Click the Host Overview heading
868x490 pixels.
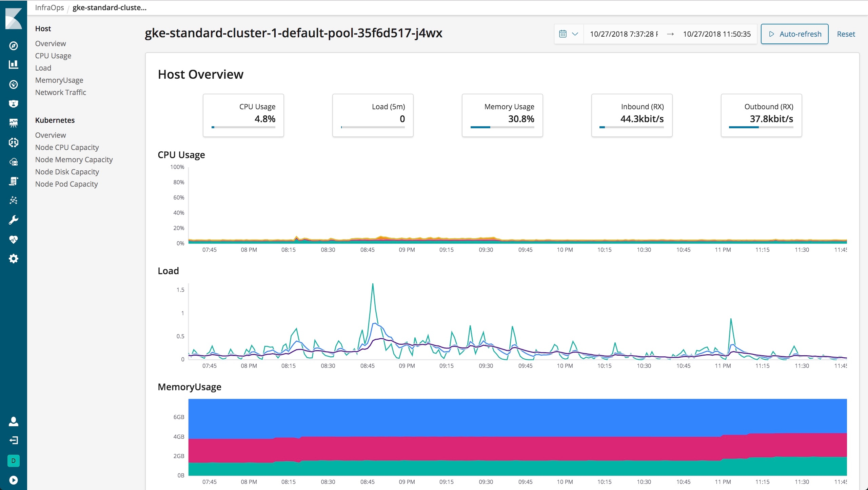[x=201, y=74]
